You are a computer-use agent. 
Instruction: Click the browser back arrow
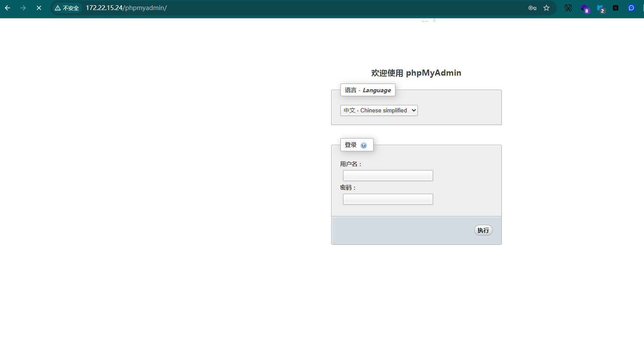pos(7,8)
